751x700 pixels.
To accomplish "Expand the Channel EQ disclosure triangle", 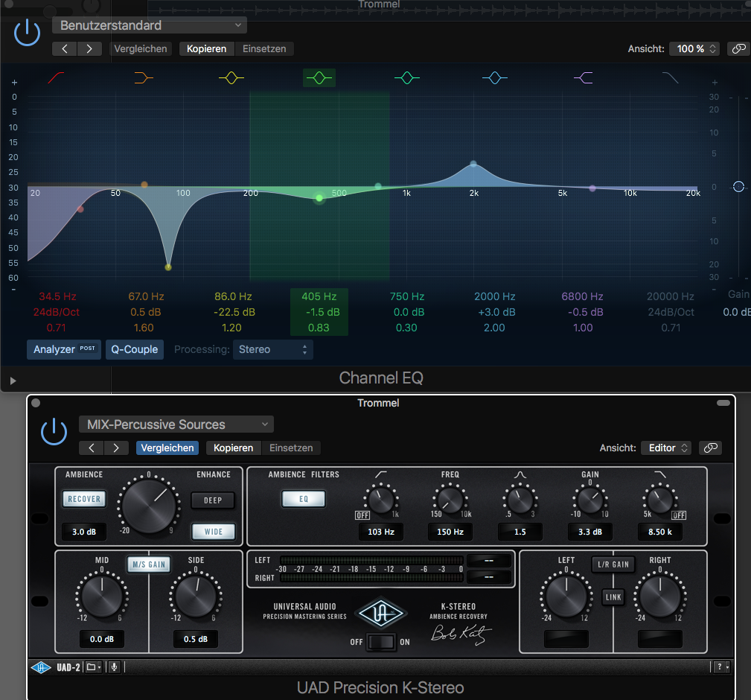I will (x=13, y=381).
